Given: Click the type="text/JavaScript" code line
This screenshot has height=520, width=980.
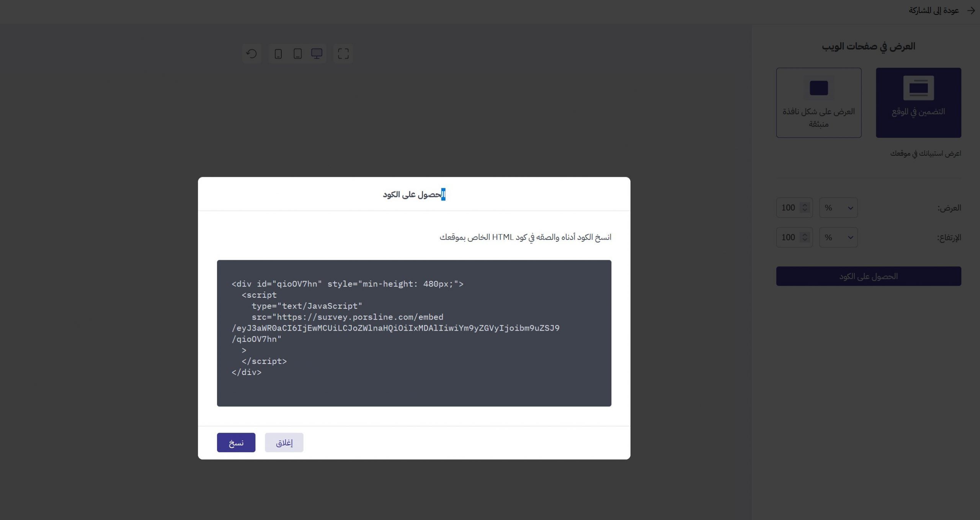Looking at the screenshot, I should tap(307, 306).
